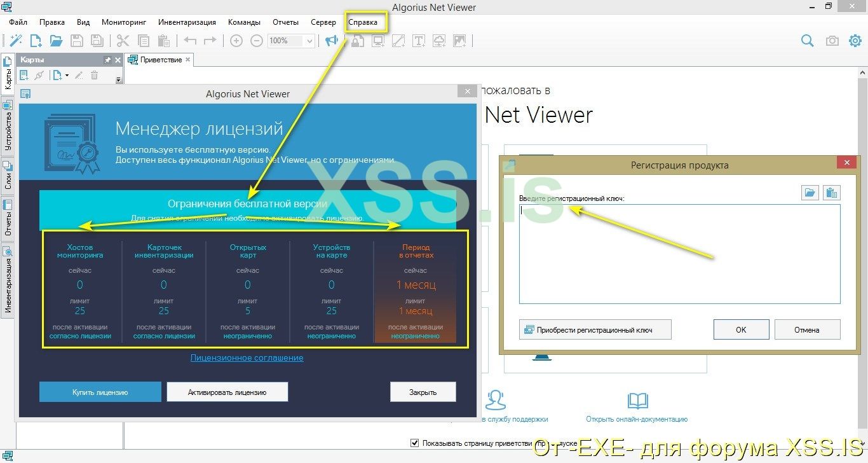Open the Мониторинг menu
Image resolution: width=868 pixels, height=463 pixels.
(124, 22)
